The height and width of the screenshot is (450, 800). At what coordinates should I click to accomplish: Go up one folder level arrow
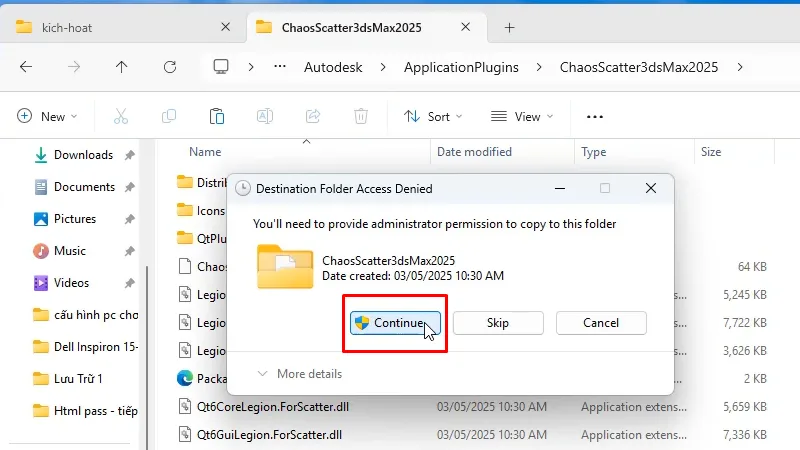pyautogui.click(x=121, y=67)
